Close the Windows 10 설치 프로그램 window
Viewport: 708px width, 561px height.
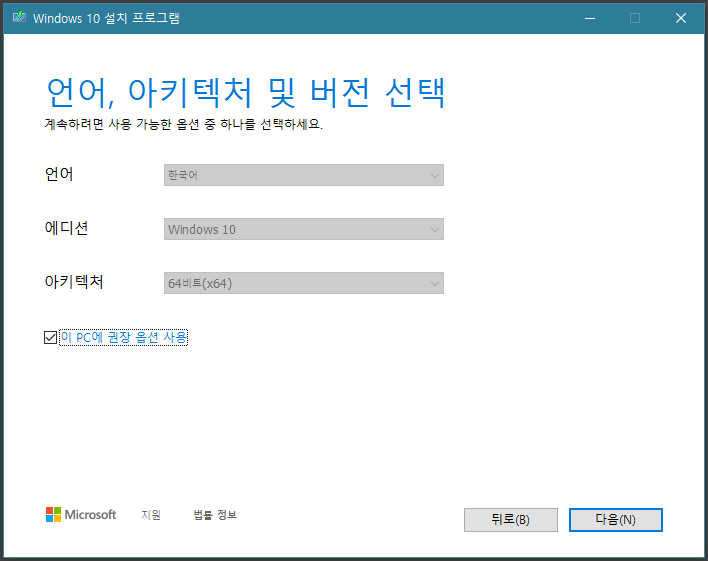coord(680,18)
